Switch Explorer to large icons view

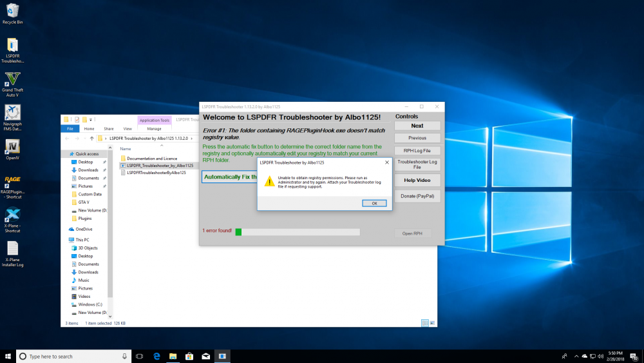click(x=432, y=323)
